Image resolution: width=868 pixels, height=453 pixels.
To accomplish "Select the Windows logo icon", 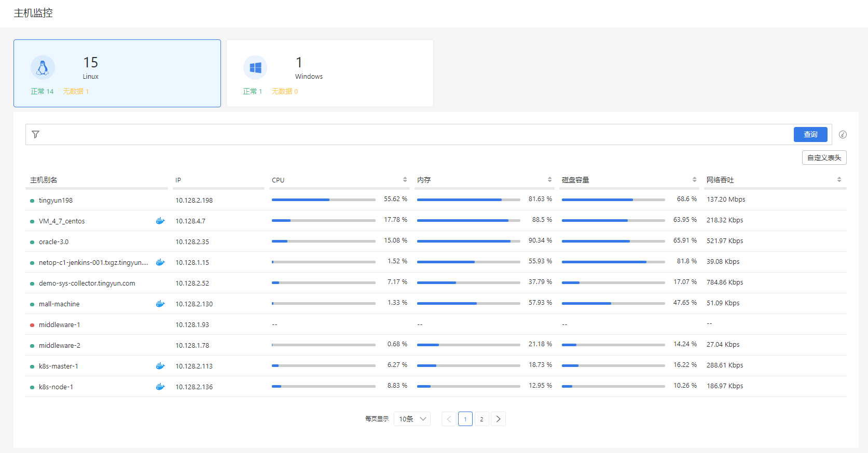I will pos(255,67).
